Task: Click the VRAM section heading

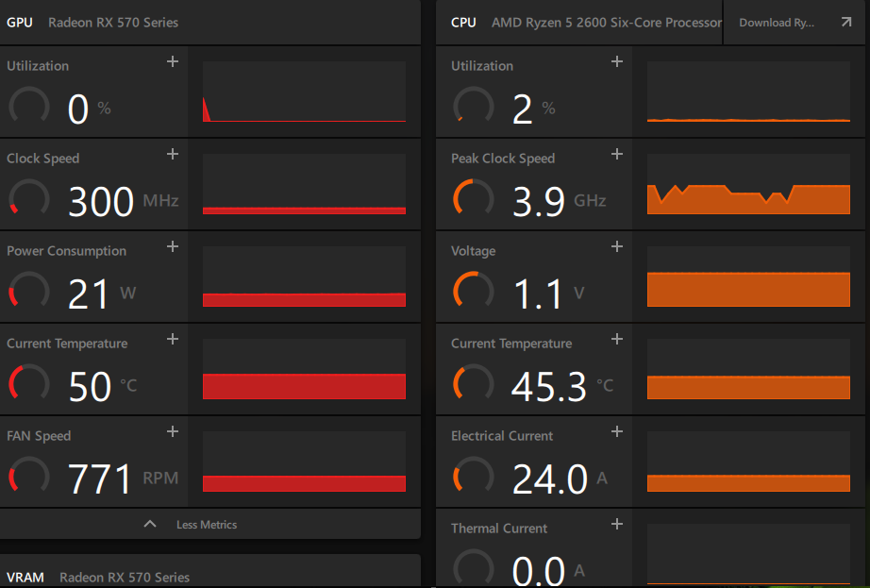Action: pyautogui.click(x=25, y=578)
